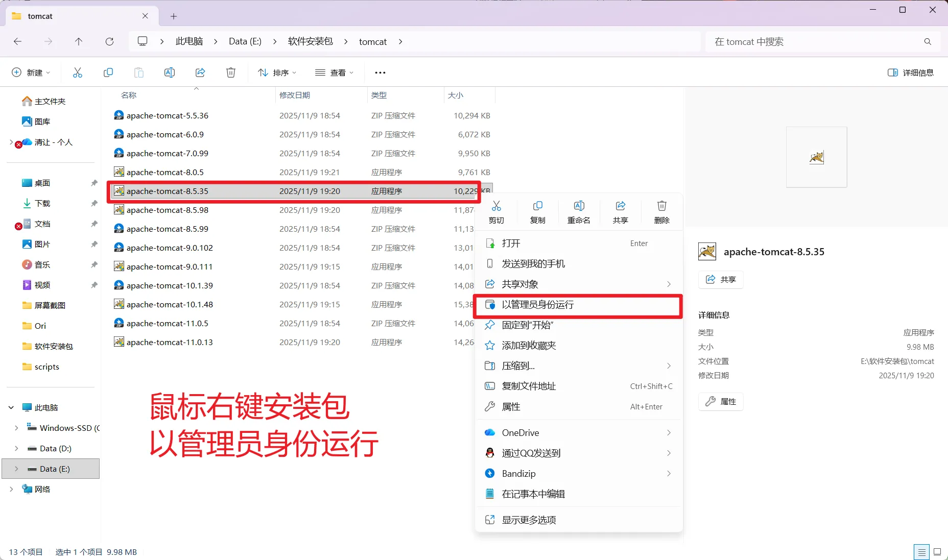Unpin 桌面 using its pin icon

click(94, 183)
